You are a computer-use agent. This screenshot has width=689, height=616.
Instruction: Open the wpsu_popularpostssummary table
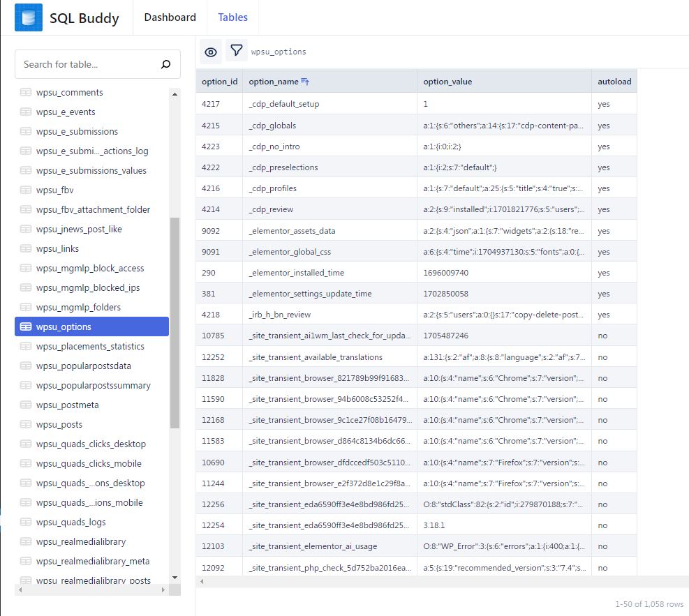pyautogui.click(x=92, y=386)
